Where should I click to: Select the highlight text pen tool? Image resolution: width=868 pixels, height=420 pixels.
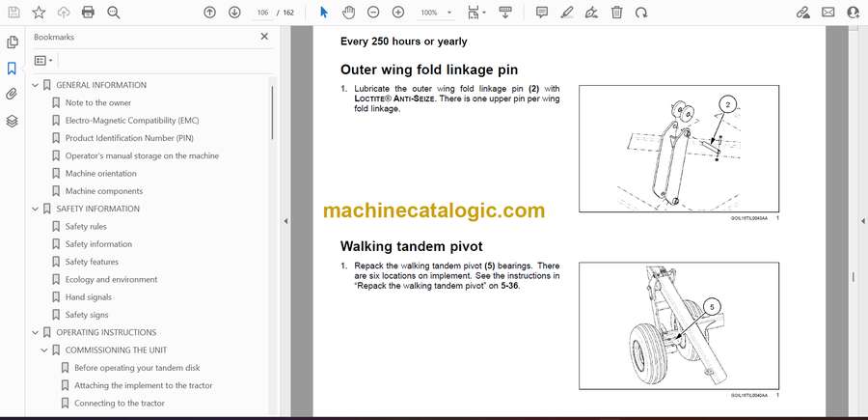coord(566,13)
